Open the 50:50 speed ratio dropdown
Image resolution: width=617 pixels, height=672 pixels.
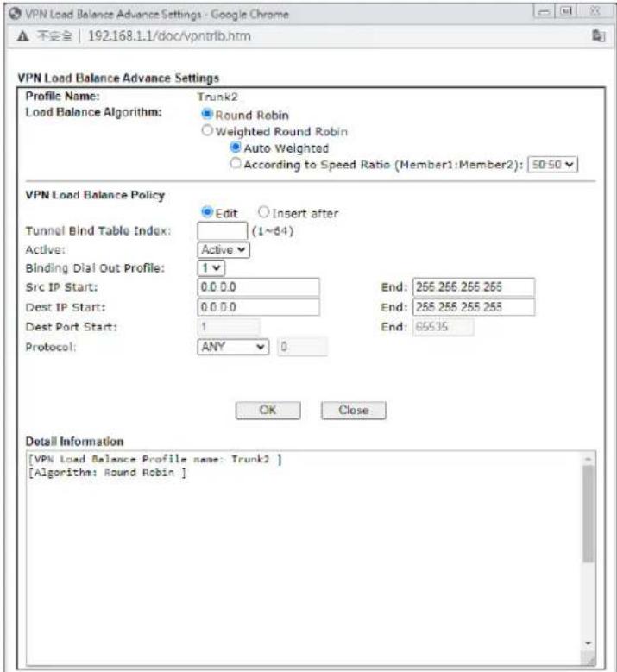pos(552,165)
